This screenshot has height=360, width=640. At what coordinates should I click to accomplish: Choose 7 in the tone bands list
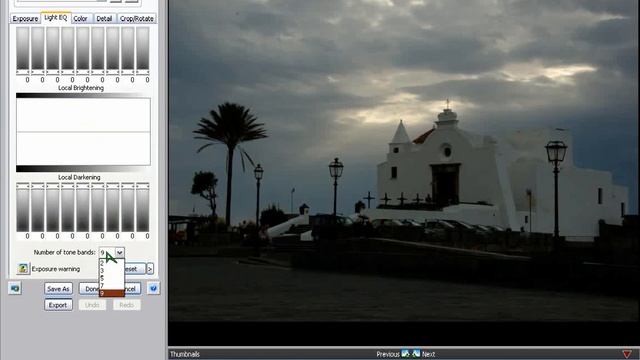coord(112,285)
